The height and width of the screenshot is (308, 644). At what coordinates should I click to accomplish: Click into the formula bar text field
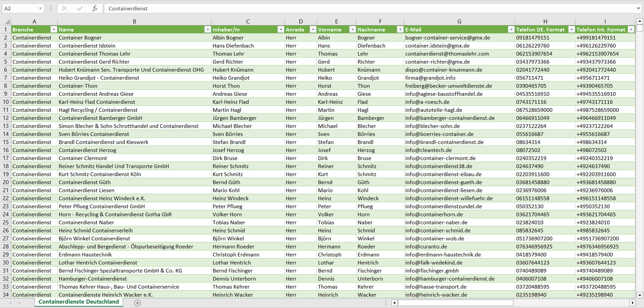point(357,8)
